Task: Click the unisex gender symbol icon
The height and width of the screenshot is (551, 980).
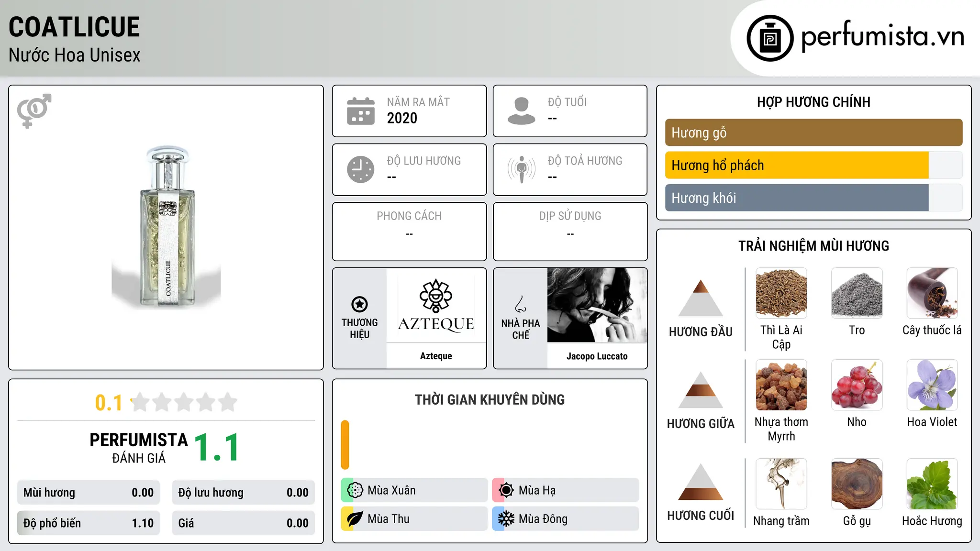Action: pos(34,110)
